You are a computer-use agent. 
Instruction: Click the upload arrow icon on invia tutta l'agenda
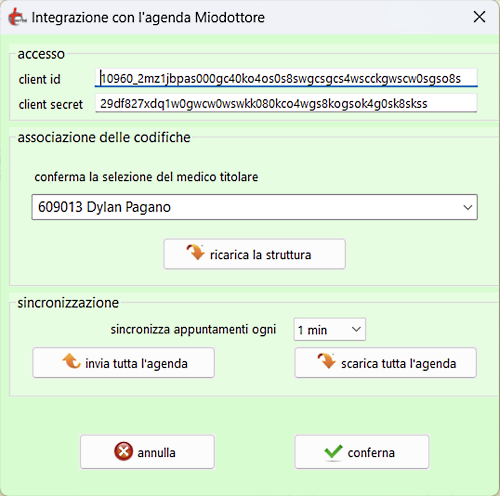[72, 361]
